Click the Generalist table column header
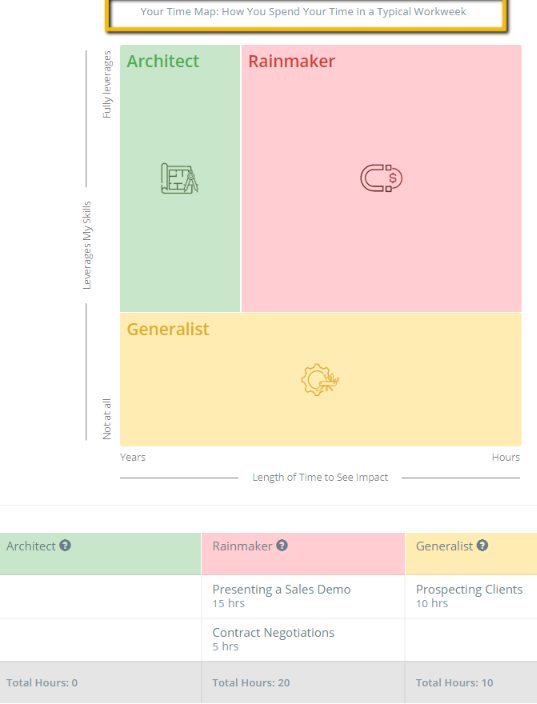 pos(471,554)
